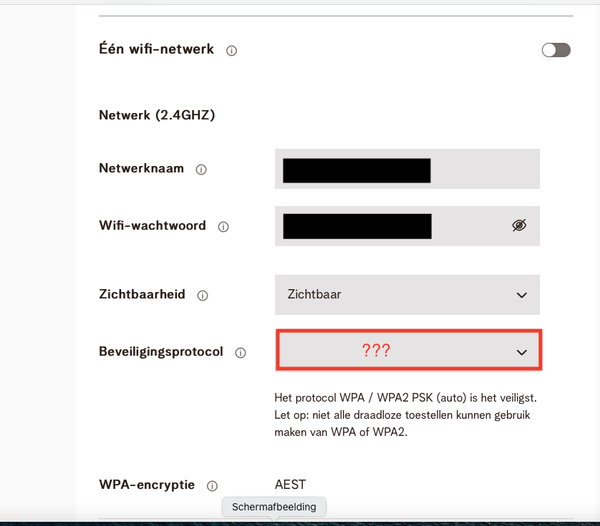
Task: Expand Zichtbaarheid using its chevron arrow
Action: coord(521,295)
